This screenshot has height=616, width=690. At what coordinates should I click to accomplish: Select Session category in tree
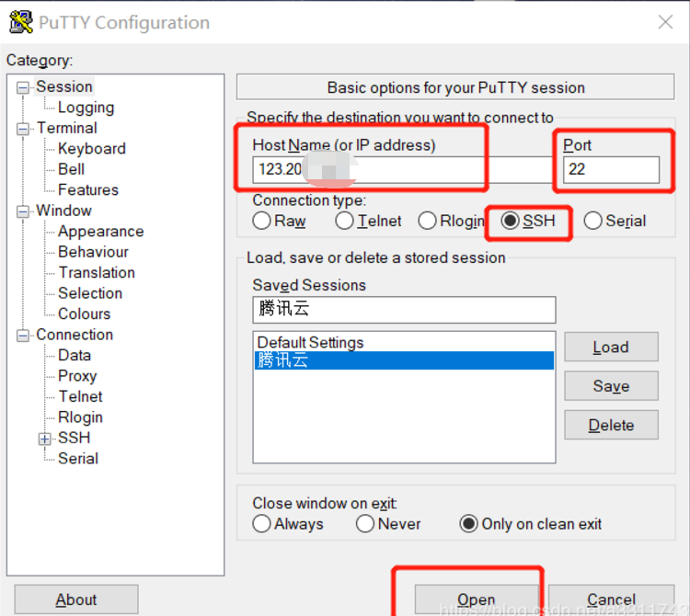64,86
